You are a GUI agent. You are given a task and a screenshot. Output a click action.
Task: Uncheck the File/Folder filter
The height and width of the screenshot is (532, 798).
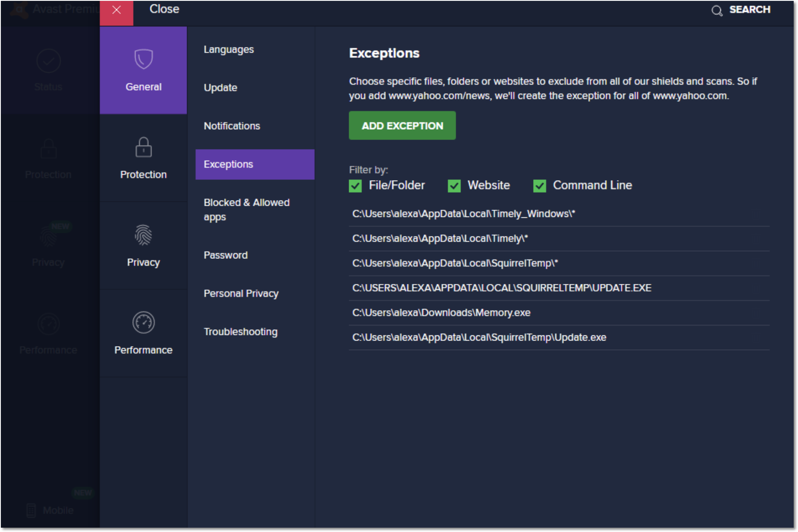355,185
